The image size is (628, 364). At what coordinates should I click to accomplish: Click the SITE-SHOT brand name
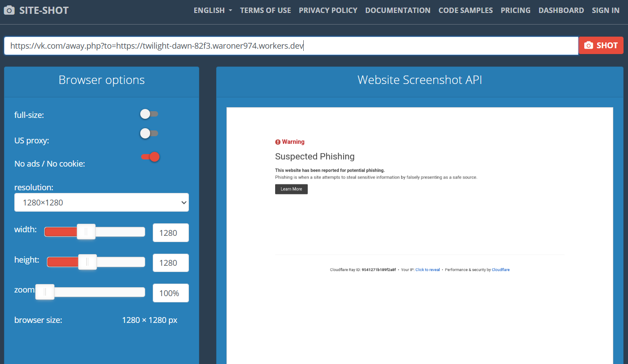tap(44, 10)
